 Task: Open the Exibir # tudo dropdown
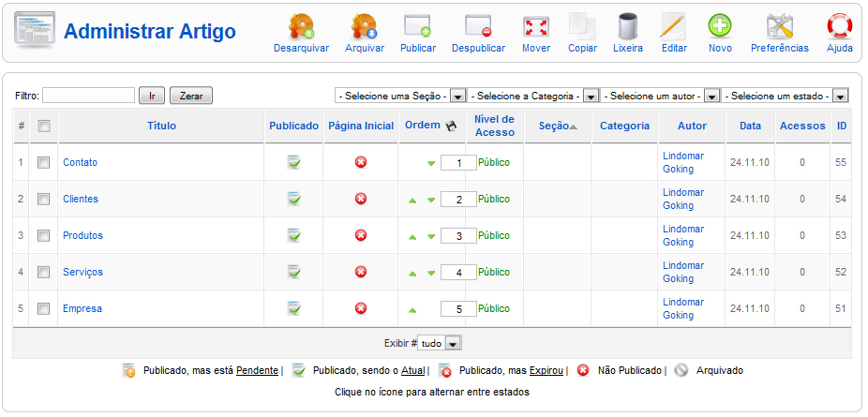click(440, 344)
